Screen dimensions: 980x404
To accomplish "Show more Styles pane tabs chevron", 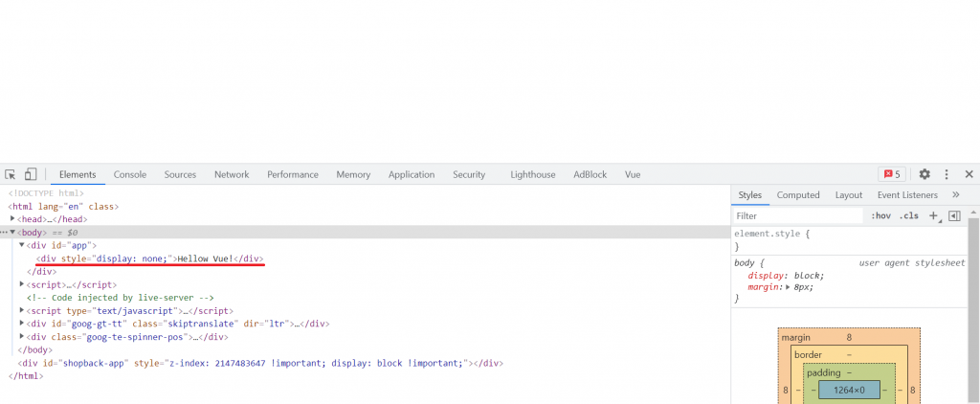I will click(956, 195).
